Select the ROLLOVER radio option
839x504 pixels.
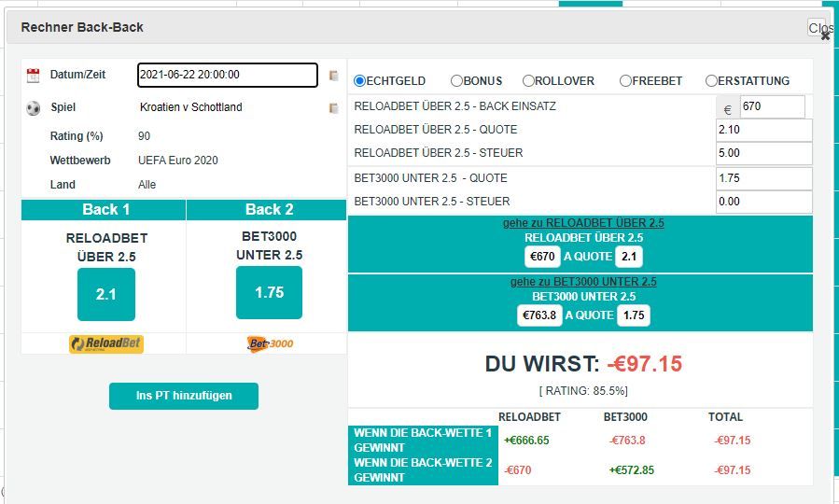click(528, 81)
